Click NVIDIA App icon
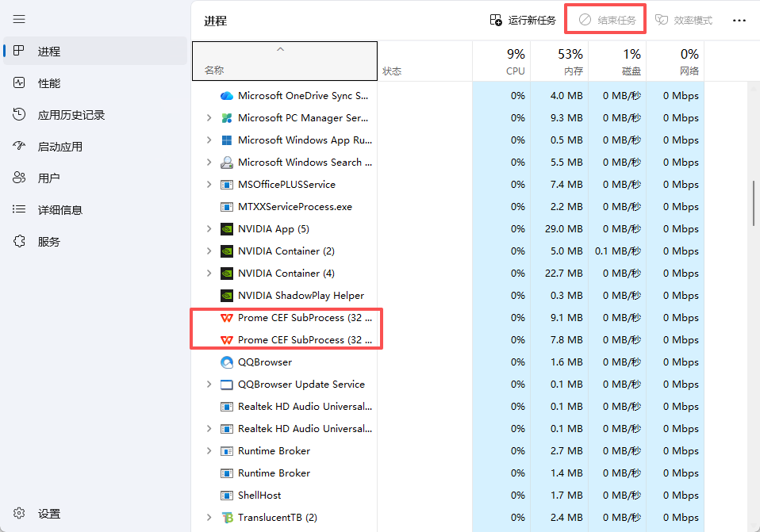Viewport: 760px width, 532px height. (226, 228)
